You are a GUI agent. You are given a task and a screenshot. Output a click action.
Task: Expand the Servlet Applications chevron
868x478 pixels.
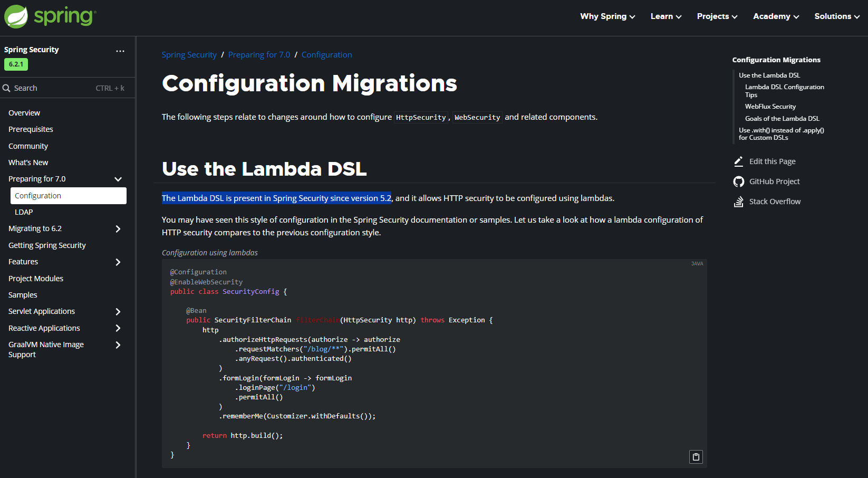118,312
